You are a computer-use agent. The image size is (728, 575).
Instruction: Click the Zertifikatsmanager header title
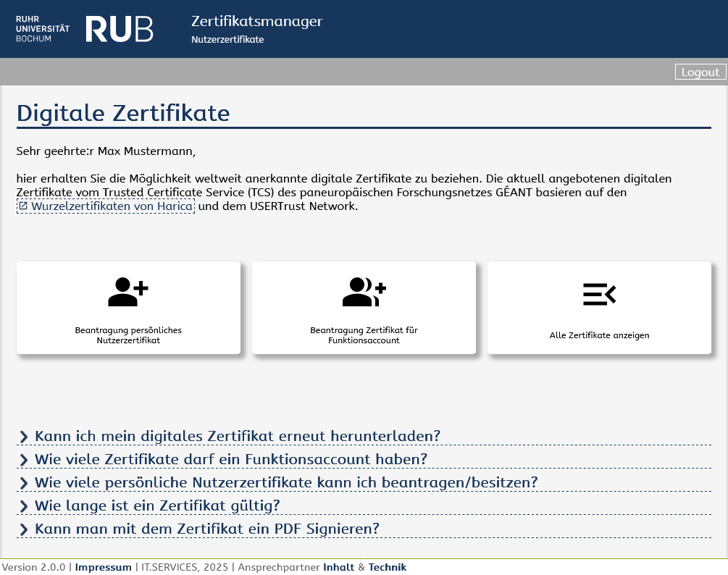tap(256, 21)
